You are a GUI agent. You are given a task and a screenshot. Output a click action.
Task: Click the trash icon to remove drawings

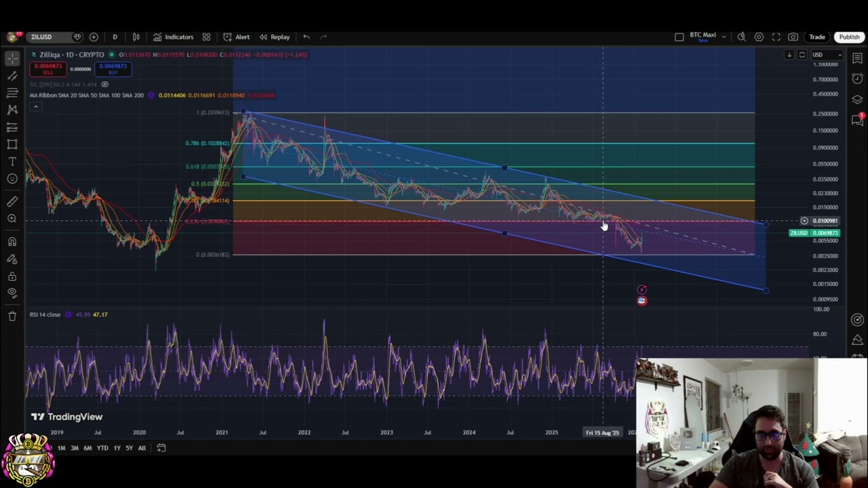pos(12,316)
